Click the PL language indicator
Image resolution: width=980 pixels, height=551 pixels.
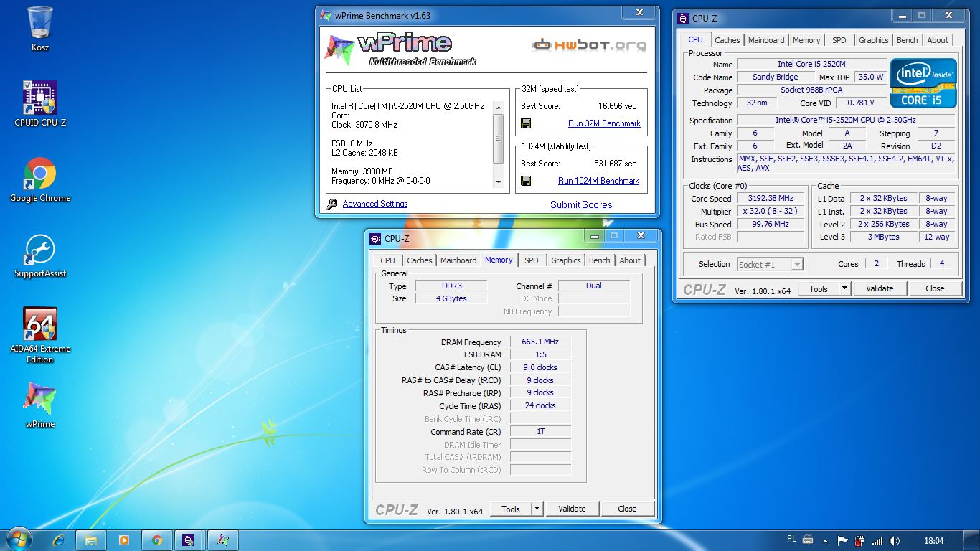coord(791,540)
